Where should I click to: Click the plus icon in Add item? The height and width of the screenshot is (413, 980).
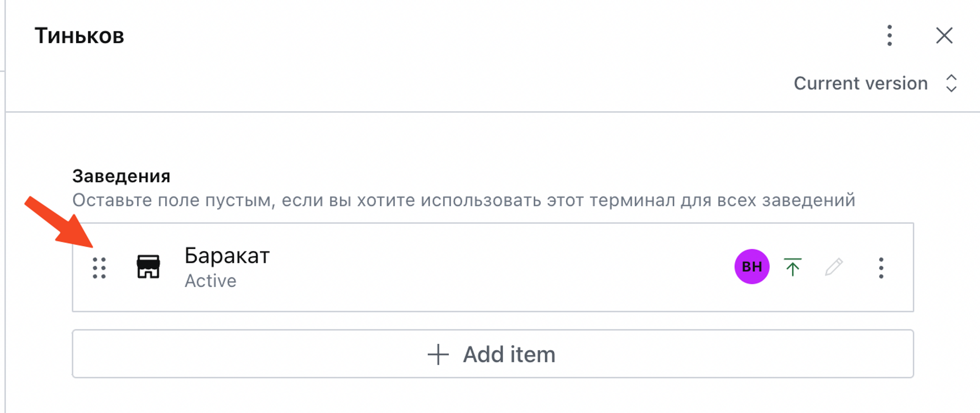(438, 354)
